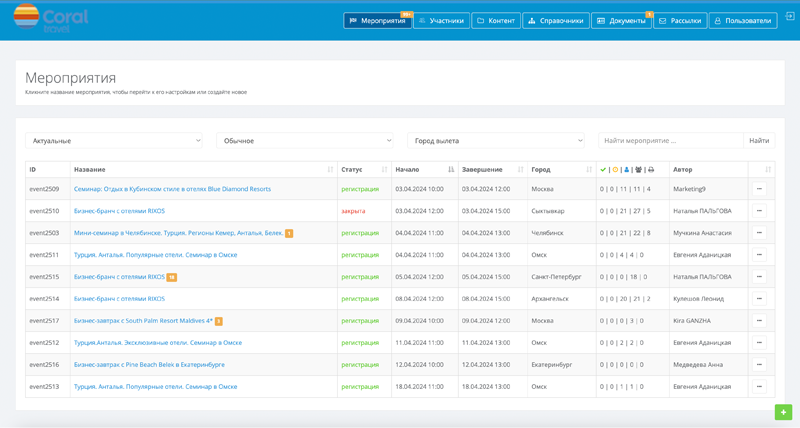Open Бизнес-завтрак с Pine Beach Belek link
Screen dimensions: 800x428
pyautogui.click(x=149, y=365)
